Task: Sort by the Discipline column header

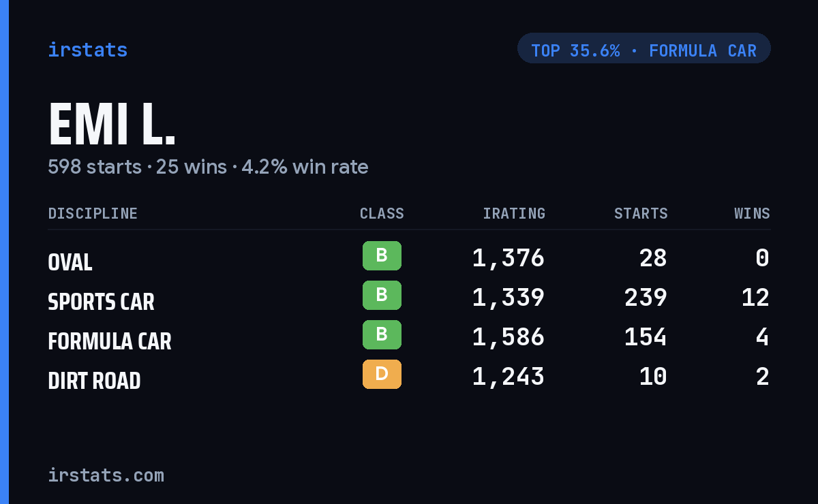Action: pyautogui.click(x=93, y=214)
